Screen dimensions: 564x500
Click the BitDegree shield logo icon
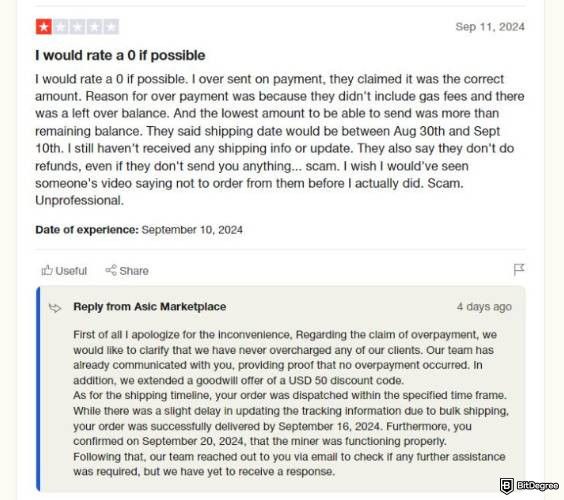click(x=507, y=486)
